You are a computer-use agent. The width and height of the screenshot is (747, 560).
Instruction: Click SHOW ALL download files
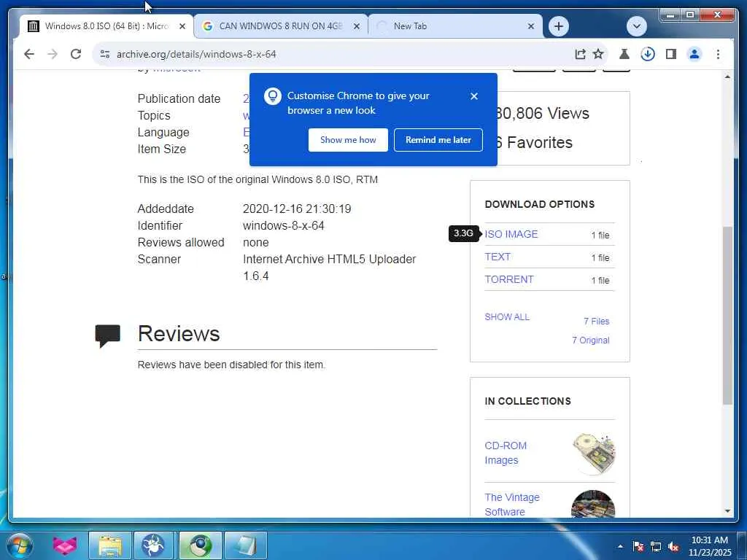[x=507, y=317]
